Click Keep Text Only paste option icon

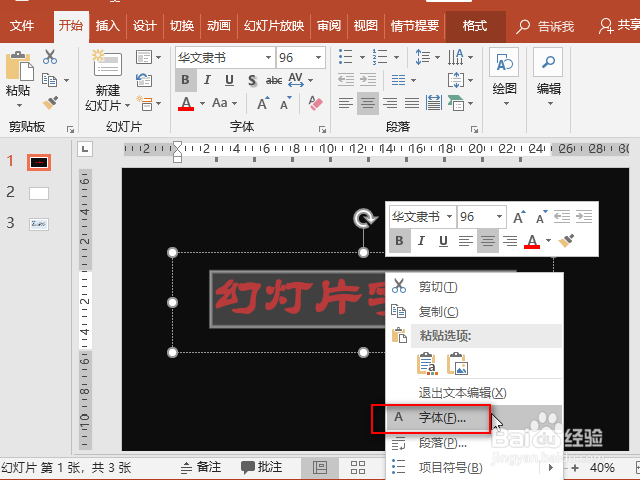coord(427,363)
